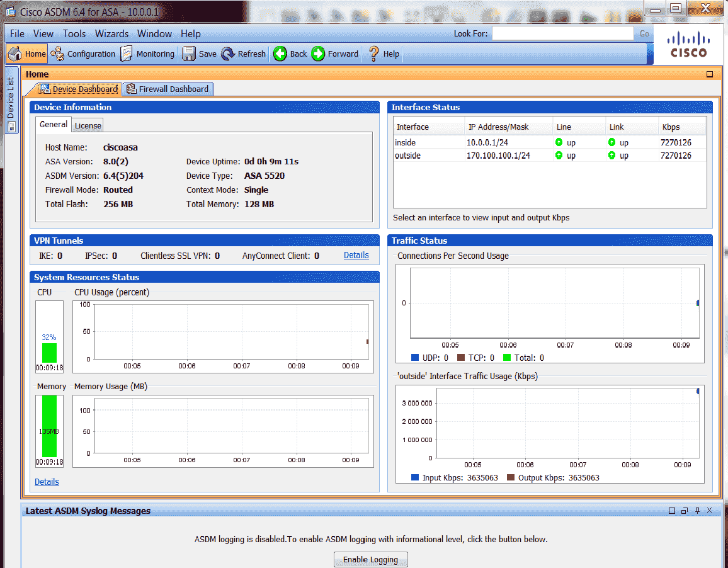This screenshot has width=728, height=568.
Task: Go Back using the green arrow
Action: click(x=290, y=54)
